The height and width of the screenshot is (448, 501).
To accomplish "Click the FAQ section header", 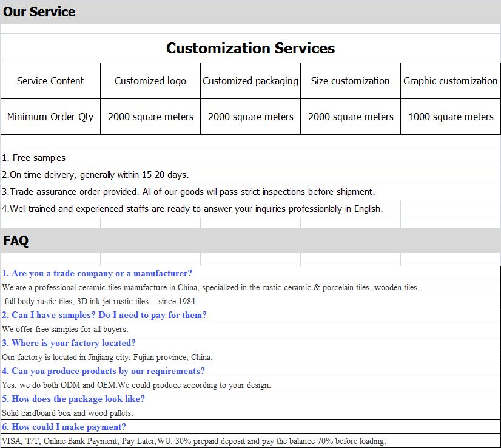I will coord(16,240).
